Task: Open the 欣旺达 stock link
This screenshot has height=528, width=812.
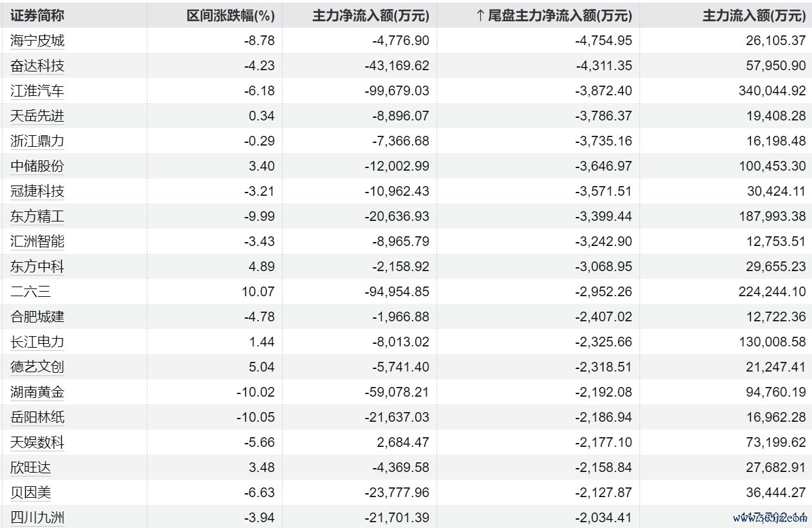Action: (31, 467)
